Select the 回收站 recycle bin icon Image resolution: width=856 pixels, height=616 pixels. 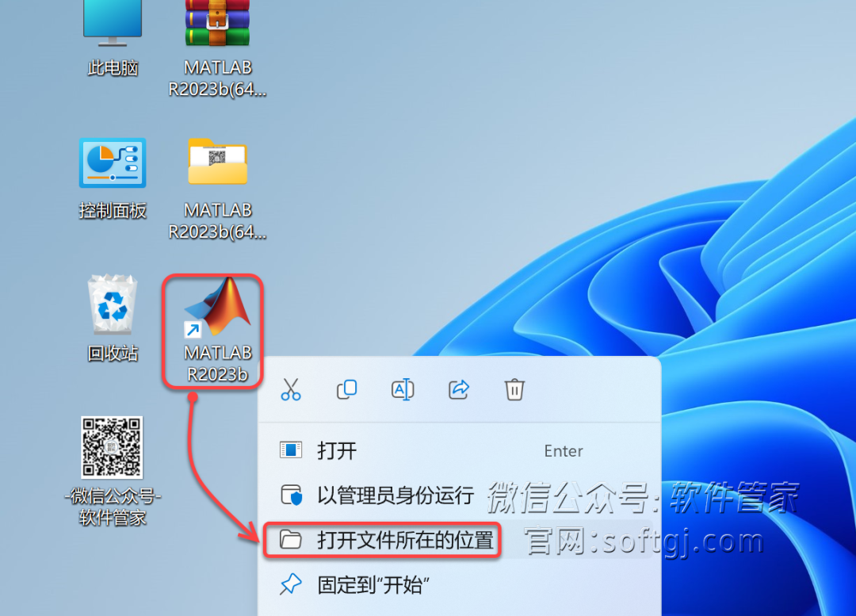[x=113, y=304]
